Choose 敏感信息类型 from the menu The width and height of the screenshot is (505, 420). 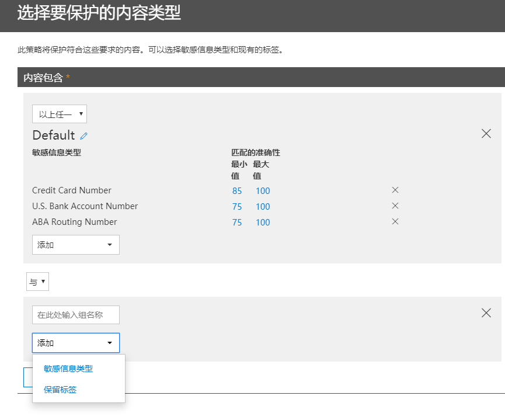68,369
